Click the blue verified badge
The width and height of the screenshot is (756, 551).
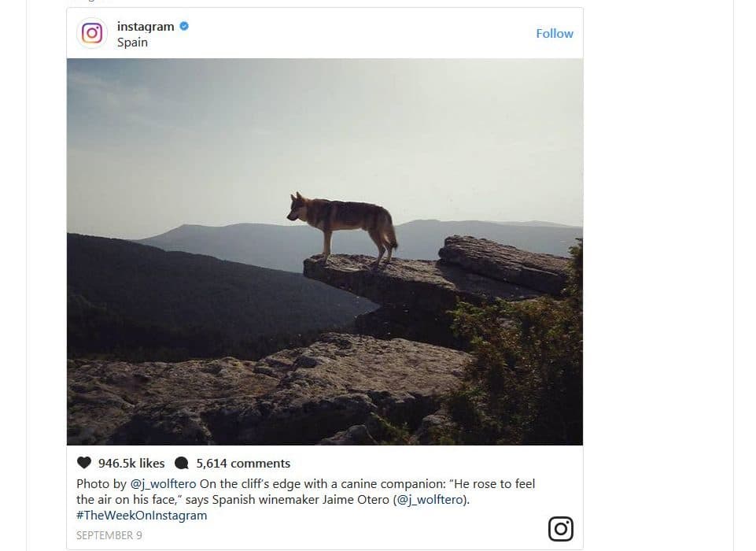[x=184, y=26]
